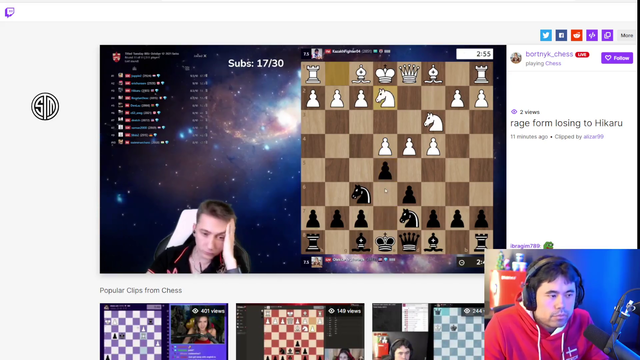Open the popular clip with 244 views
Screen dimensions: 640x360
(x=428, y=331)
